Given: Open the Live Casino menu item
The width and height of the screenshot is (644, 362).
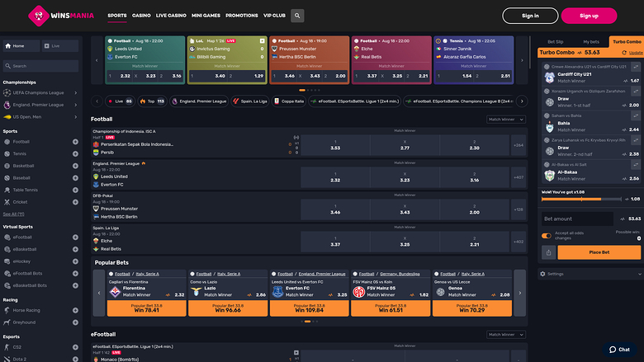Looking at the screenshot, I should tap(172, 16).
